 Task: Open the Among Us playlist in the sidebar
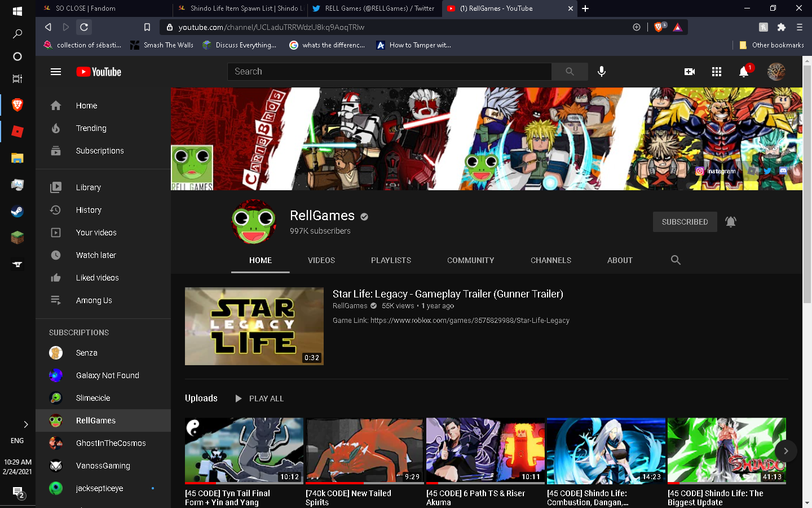click(x=103, y=300)
